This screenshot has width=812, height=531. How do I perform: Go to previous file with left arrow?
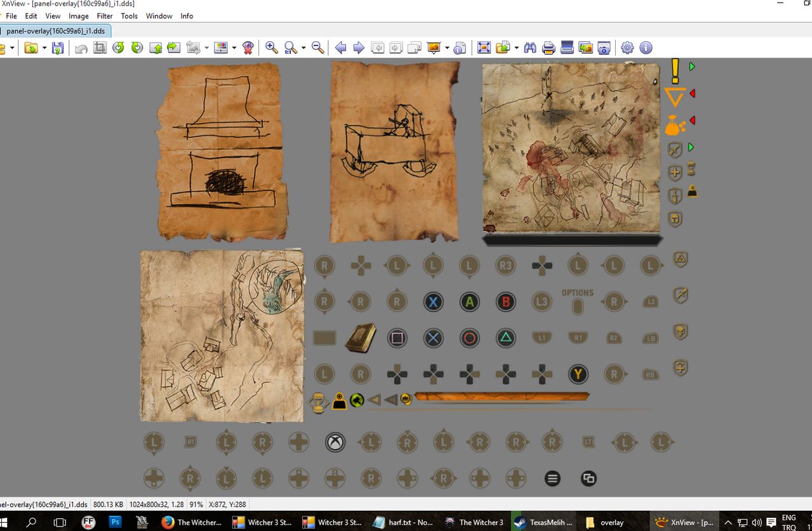(x=341, y=48)
